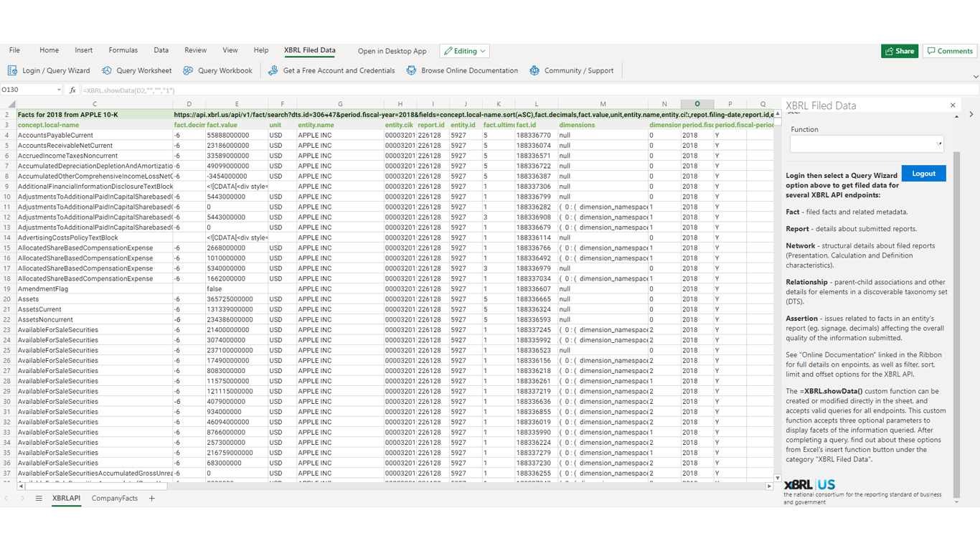Switch to the Home tab
Screen dimensions: 980x551
tap(49, 50)
